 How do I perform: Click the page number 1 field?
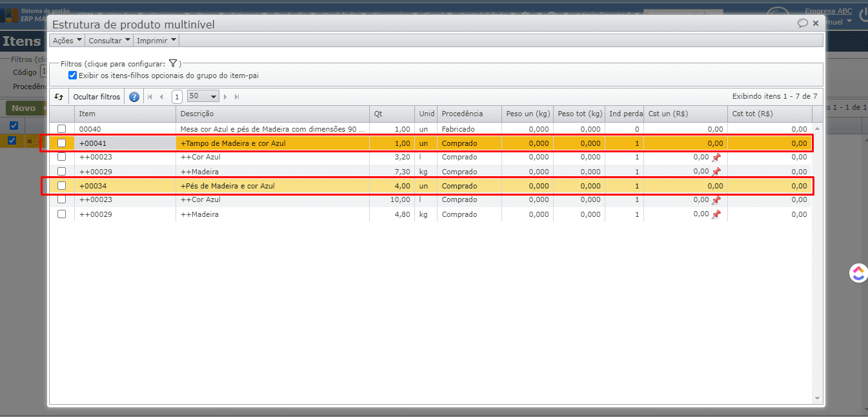tap(177, 97)
